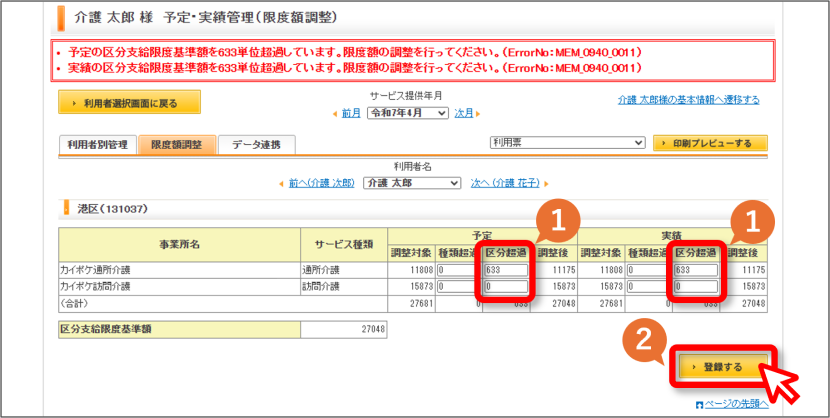This screenshot has width=830, height=418.
Task: Click the orange previous-month arrow icon
Action: (x=335, y=114)
